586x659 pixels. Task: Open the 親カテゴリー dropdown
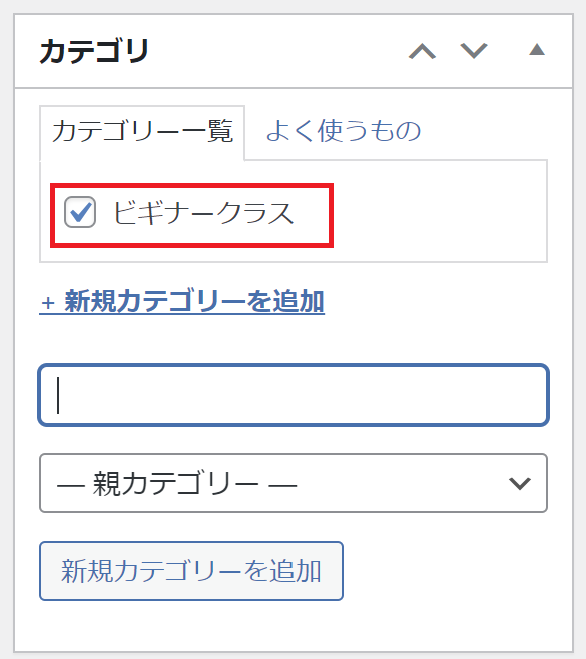point(293,483)
